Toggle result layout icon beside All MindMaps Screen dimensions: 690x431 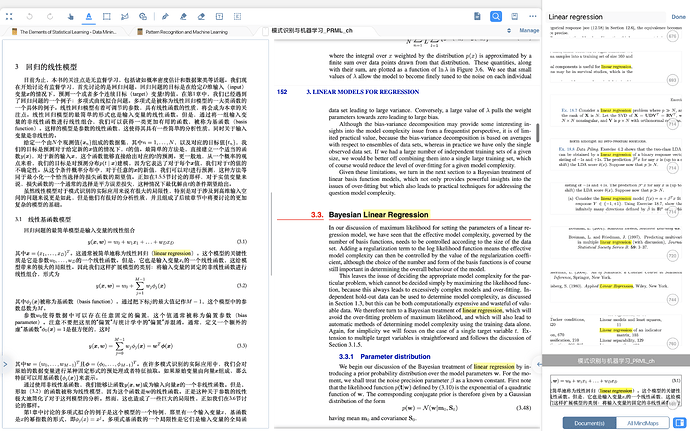pyautogui.click(x=680, y=423)
